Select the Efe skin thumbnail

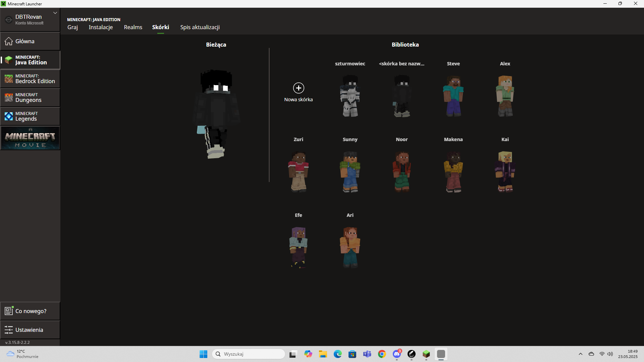298,247
